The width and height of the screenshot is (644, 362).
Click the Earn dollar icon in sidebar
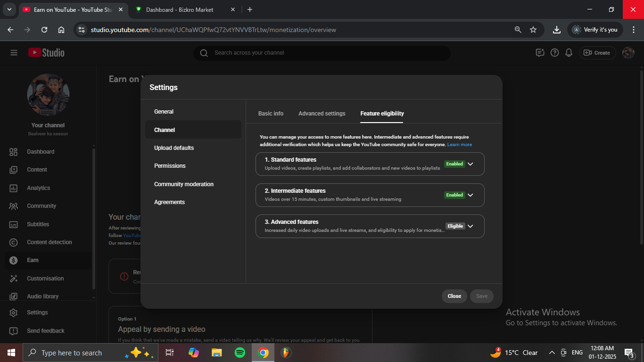point(14,260)
